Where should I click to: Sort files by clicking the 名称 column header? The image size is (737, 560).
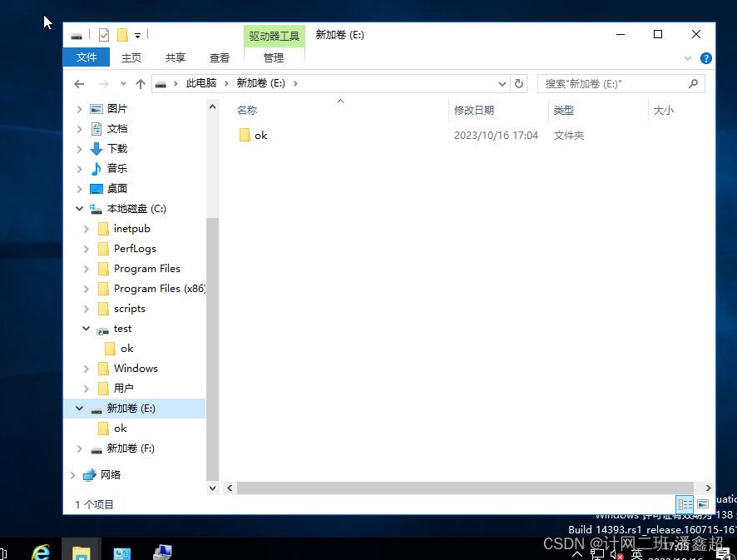(x=247, y=110)
